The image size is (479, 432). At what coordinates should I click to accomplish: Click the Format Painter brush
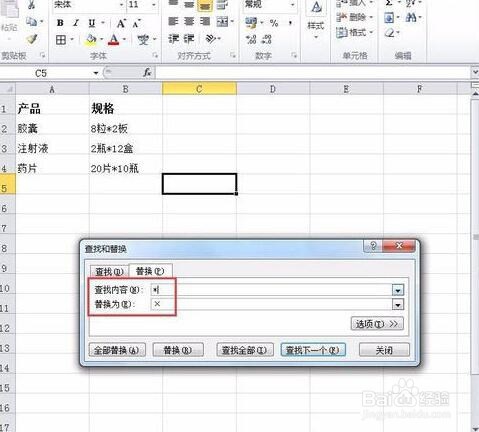(32, 39)
